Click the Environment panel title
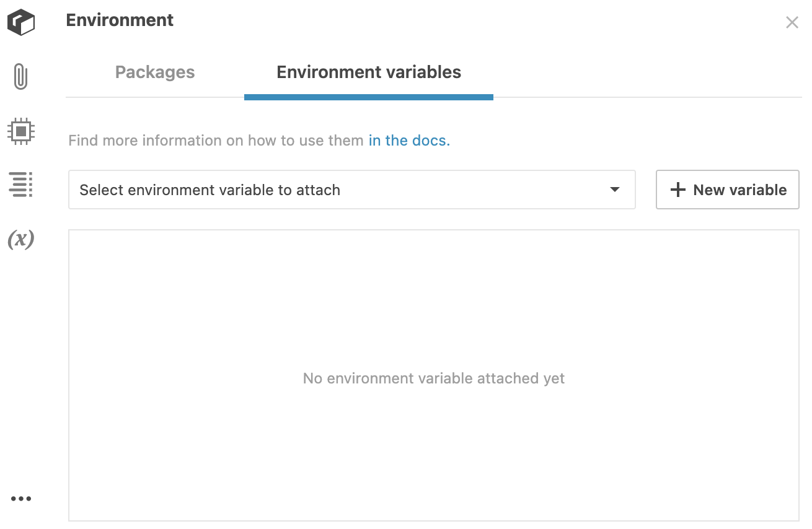The image size is (812, 529). click(x=120, y=20)
